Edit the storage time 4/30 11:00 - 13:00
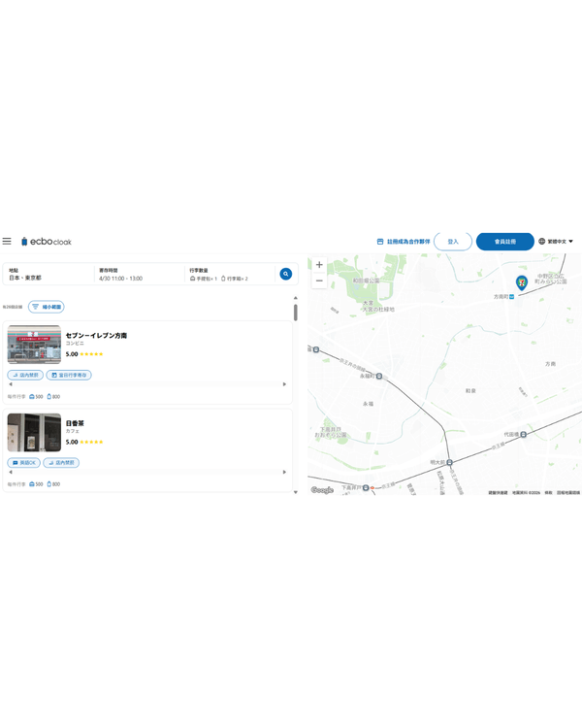 click(140, 274)
